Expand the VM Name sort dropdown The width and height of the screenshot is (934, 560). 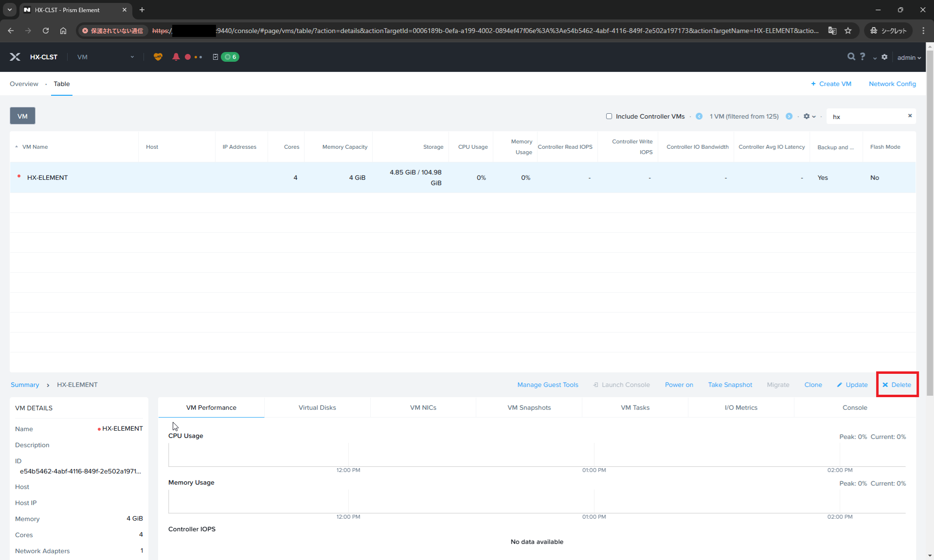[x=16, y=147]
